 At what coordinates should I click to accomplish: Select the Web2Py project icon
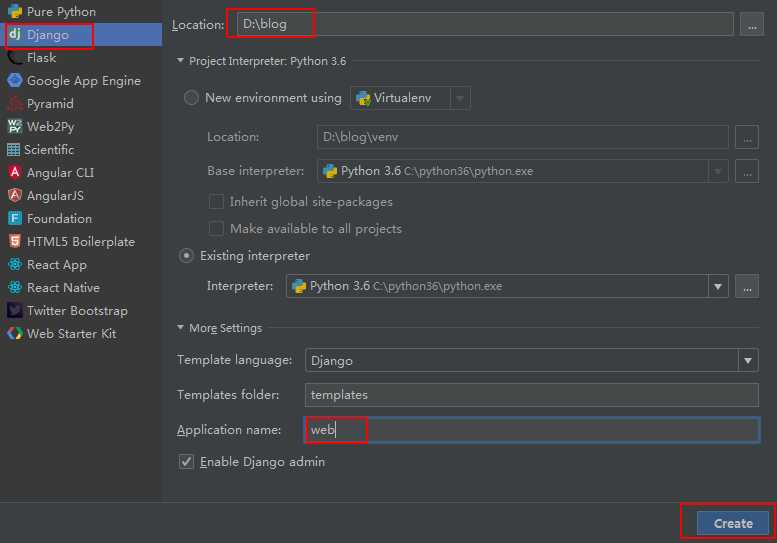click(x=15, y=126)
